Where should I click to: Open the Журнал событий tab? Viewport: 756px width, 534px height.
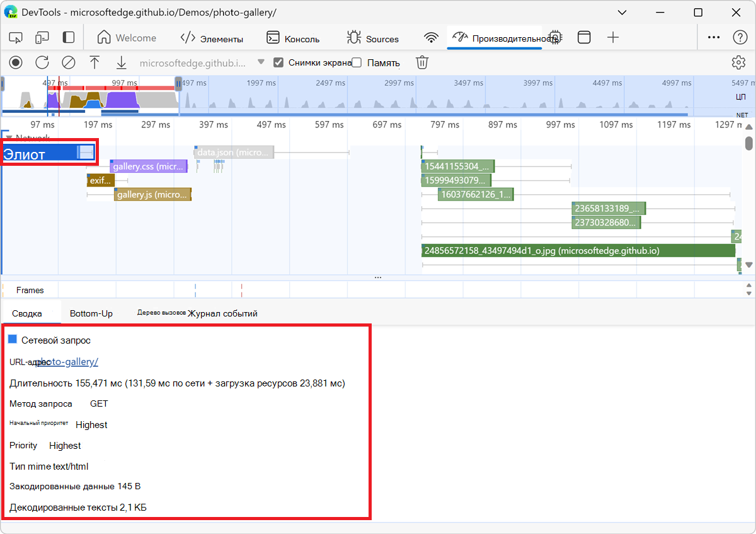tap(222, 313)
